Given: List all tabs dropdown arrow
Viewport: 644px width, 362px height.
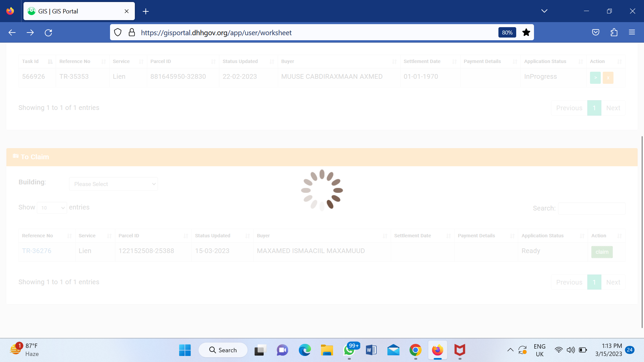Looking at the screenshot, I should pyautogui.click(x=544, y=11).
